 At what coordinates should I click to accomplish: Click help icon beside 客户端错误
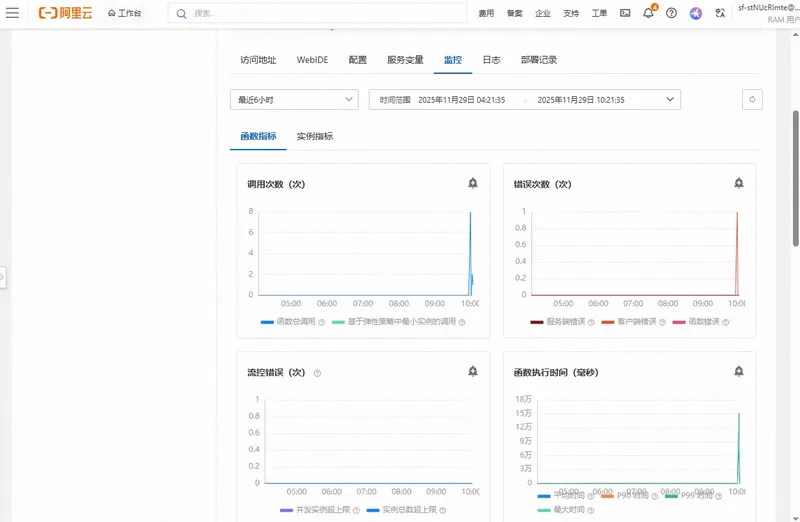pyautogui.click(x=662, y=322)
